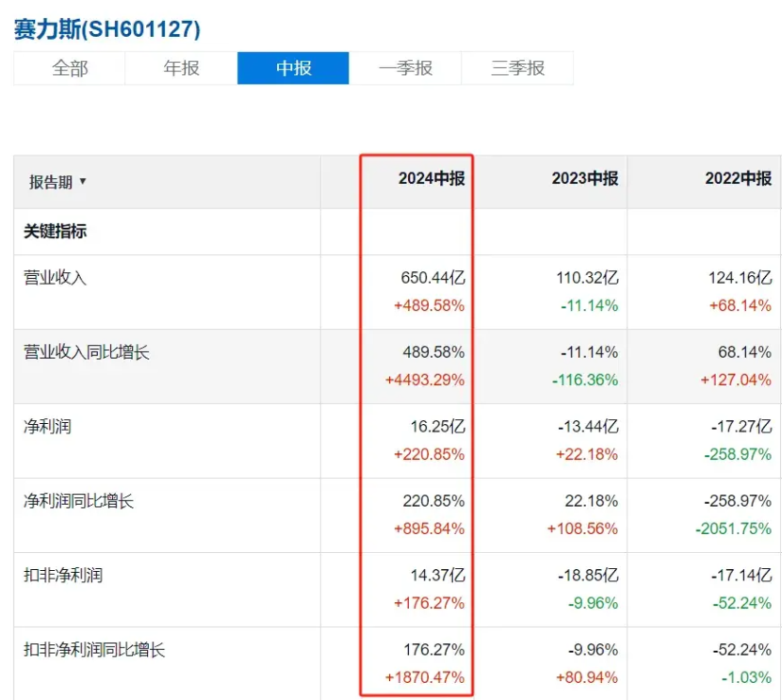Viewport: 782px width, 700px height.
Task: Expand the 报告期 dropdown arrow
Action: [83, 182]
